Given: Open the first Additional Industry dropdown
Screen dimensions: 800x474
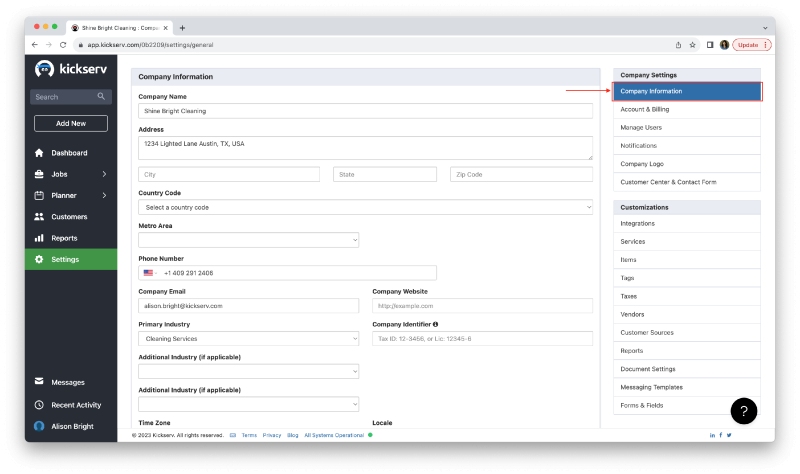Looking at the screenshot, I should (248, 371).
